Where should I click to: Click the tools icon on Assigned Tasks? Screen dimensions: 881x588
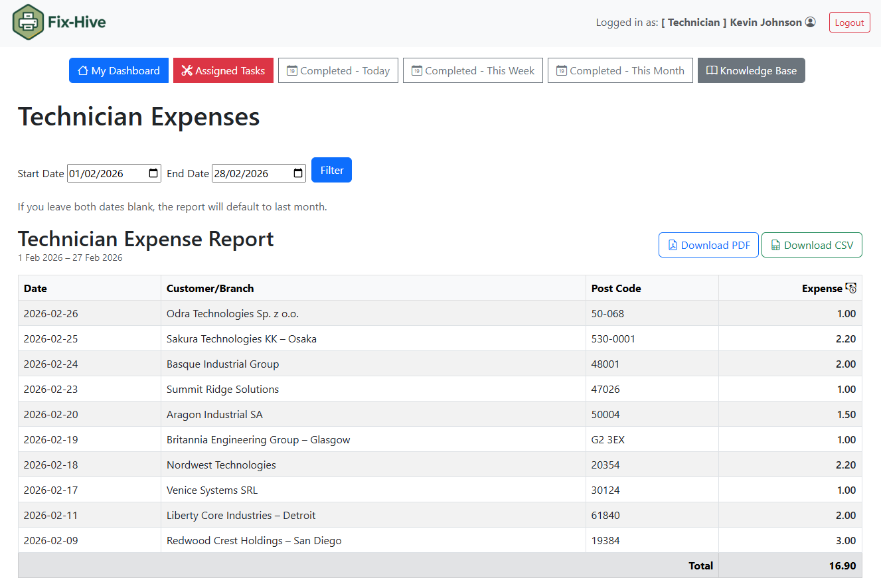coord(186,70)
